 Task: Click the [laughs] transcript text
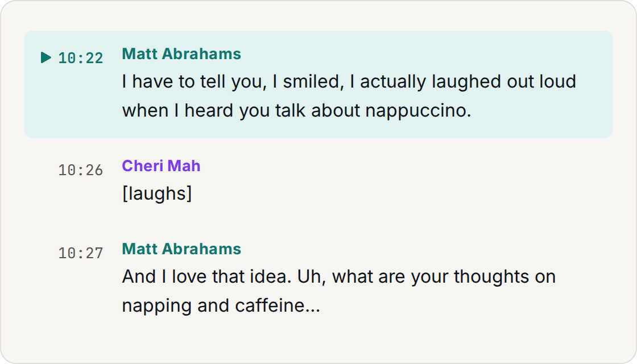[x=157, y=193]
